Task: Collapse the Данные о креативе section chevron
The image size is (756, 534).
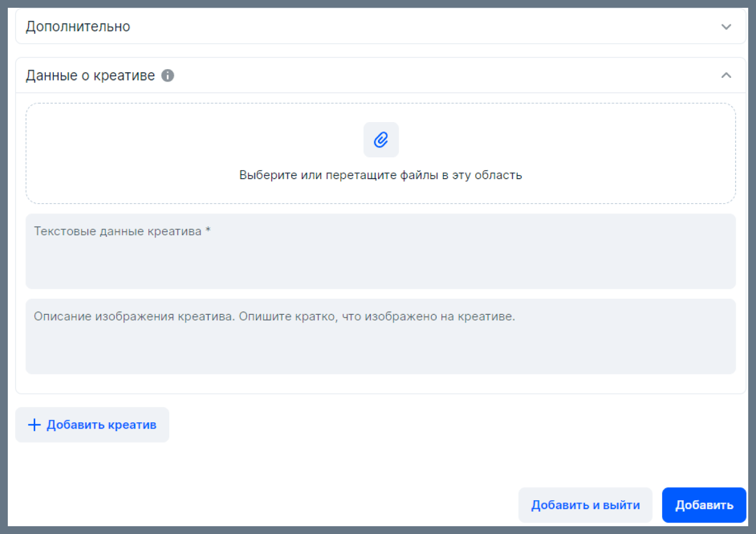Action: click(726, 75)
